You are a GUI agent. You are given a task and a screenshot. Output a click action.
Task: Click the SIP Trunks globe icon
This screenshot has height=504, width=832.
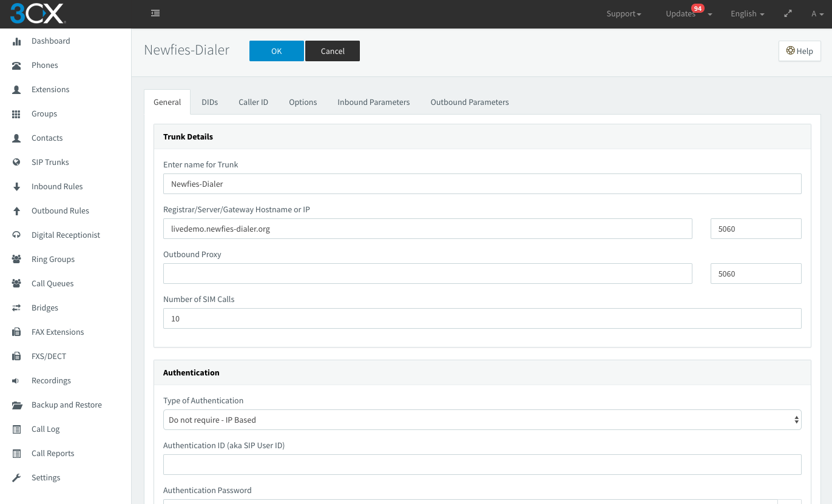tap(17, 163)
